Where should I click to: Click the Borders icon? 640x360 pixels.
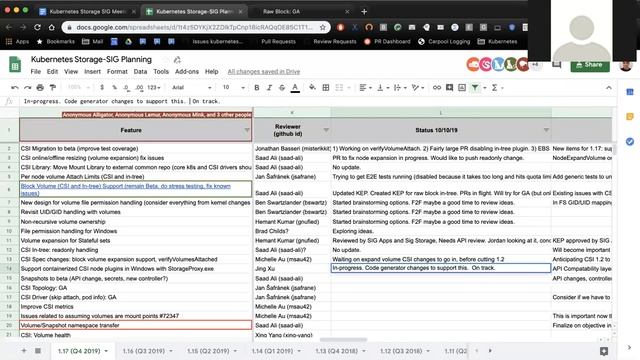click(326, 88)
